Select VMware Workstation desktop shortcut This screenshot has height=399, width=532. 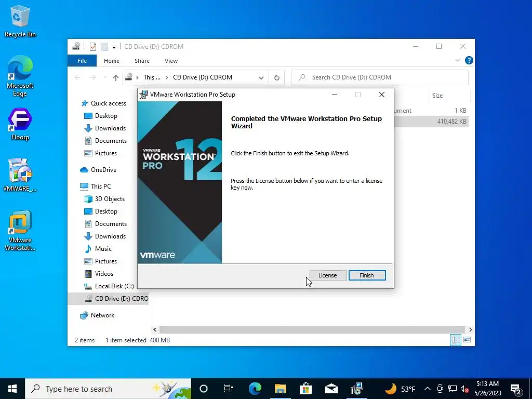pos(20,231)
